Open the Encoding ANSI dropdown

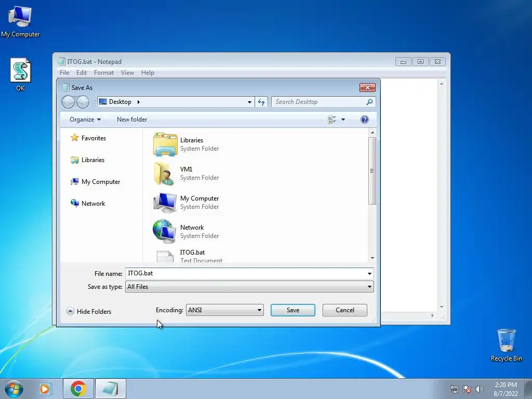[224, 310]
